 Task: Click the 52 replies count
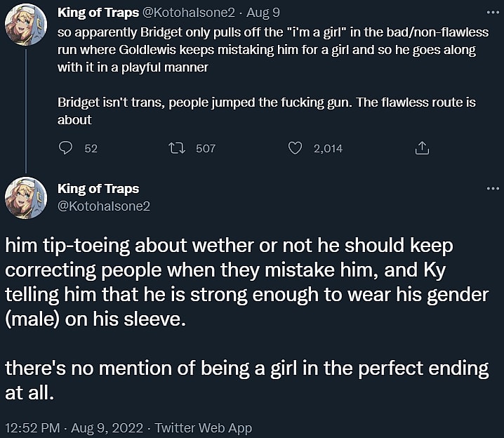91,148
